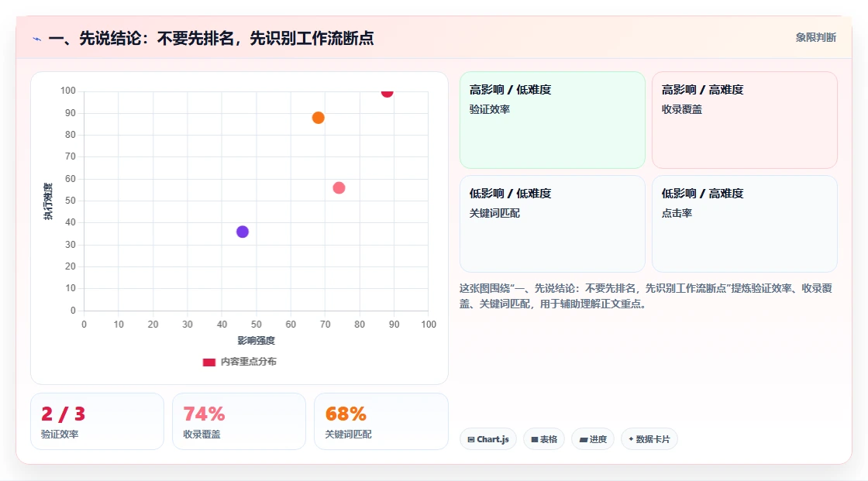Screen dimensions: 868x481
Task: Select the 低影响 / 低难度 quadrant card
Action: (x=553, y=224)
